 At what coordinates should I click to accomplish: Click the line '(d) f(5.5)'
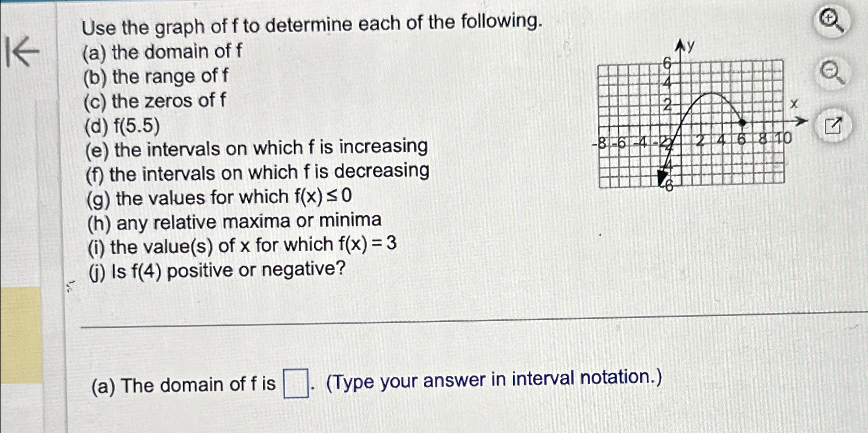123,125
